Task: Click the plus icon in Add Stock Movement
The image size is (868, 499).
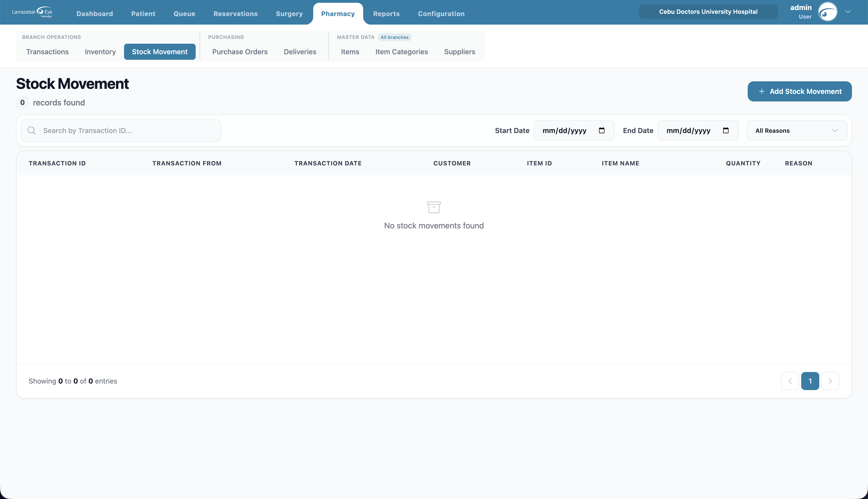Action: click(x=762, y=92)
